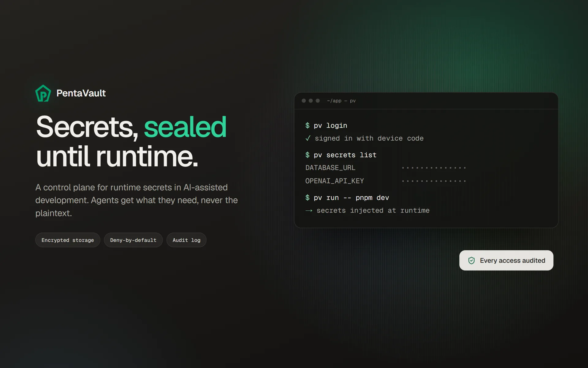Viewport: 588px width, 368px height.
Task: Click "signed in with device code" output
Action: click(369, 138)
